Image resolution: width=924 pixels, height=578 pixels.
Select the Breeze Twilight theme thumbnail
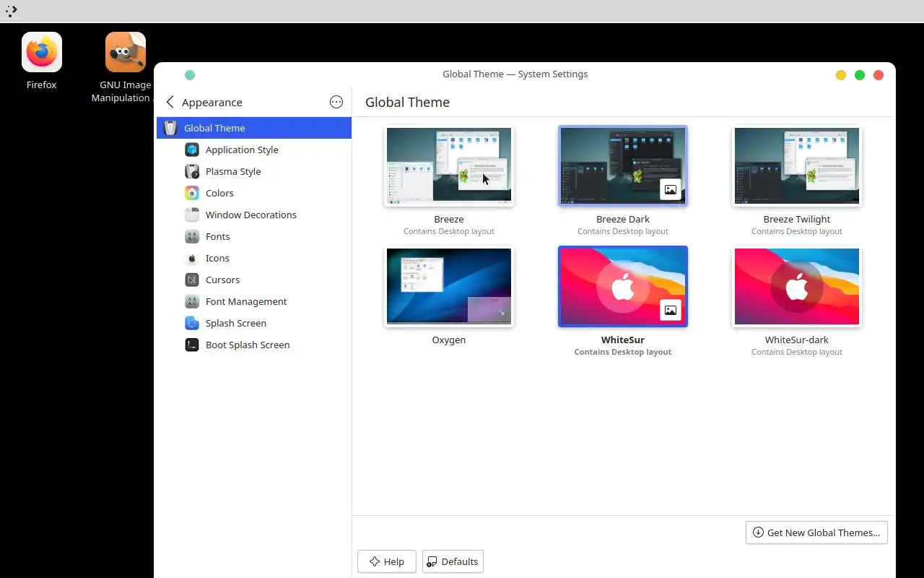[x=797, y=165]
